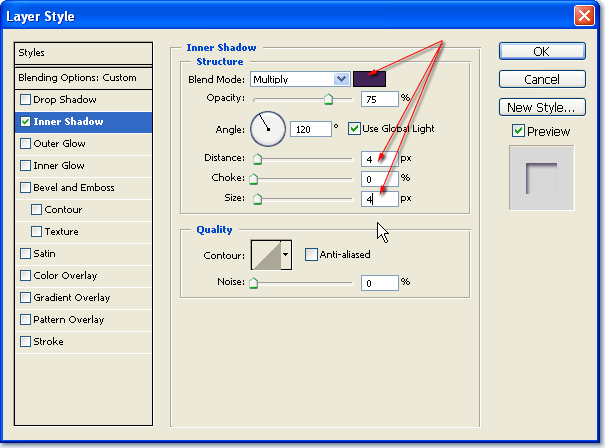Click the shadow color swatch
This screenshot has width=605, height=448.
pos(369,78)
